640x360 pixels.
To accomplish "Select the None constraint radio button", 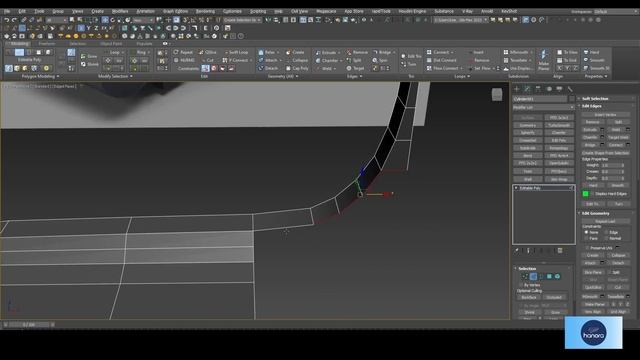I will 587,232.
